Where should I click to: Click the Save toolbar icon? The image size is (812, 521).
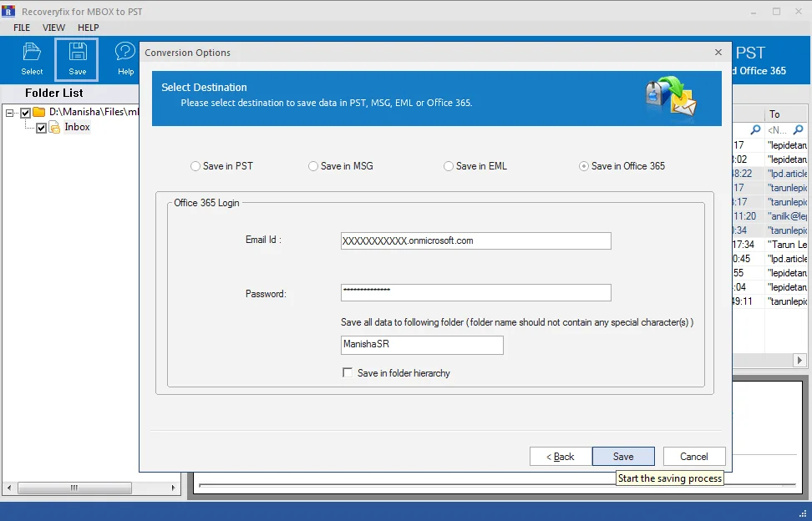click(77, 59)
